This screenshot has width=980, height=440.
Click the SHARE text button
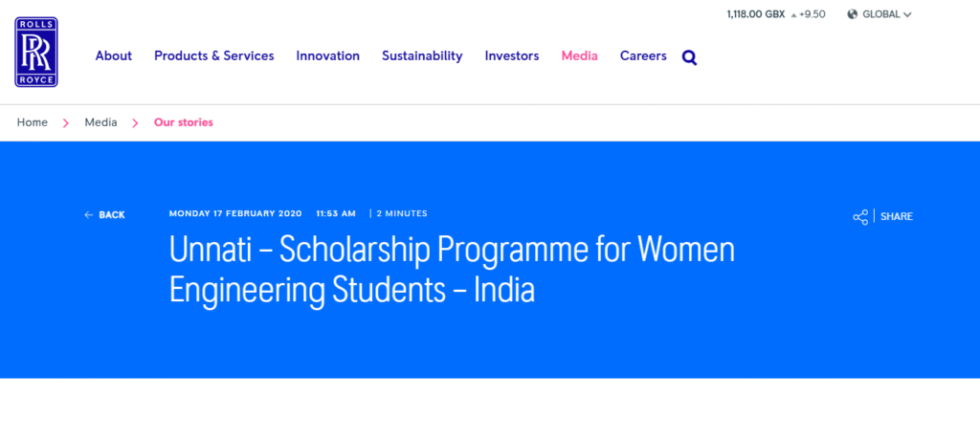point(897,216)
